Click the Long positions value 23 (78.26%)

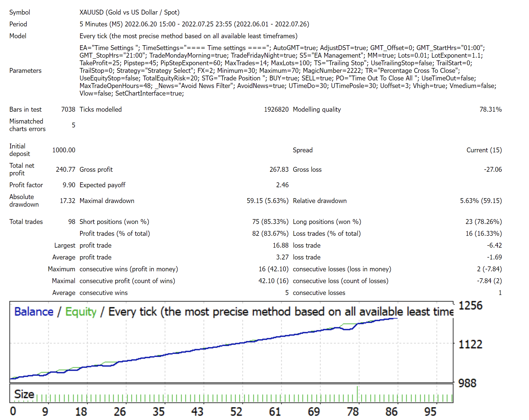click(484, 222)
